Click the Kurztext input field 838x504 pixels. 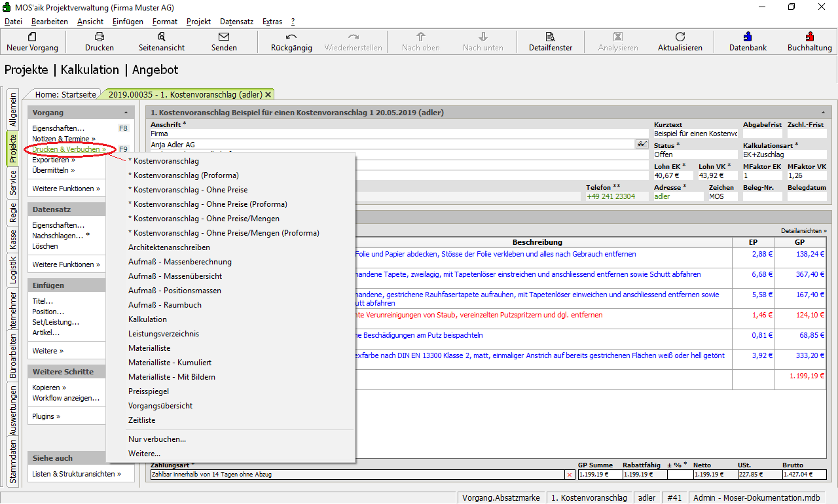tap(695, 134)
